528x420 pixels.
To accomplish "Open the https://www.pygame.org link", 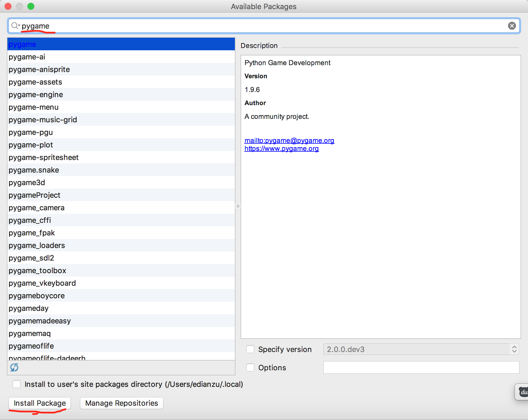I will click(x=282, y=149).
